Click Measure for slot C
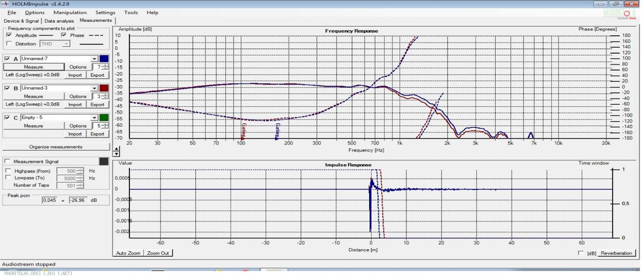Image resolution: width=644 pixels, height=277 pixels. pos(33,126)
